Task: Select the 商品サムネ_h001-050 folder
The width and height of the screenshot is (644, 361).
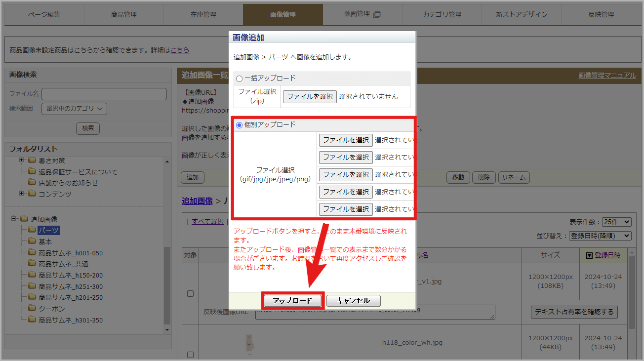Action: pos(71,253)
